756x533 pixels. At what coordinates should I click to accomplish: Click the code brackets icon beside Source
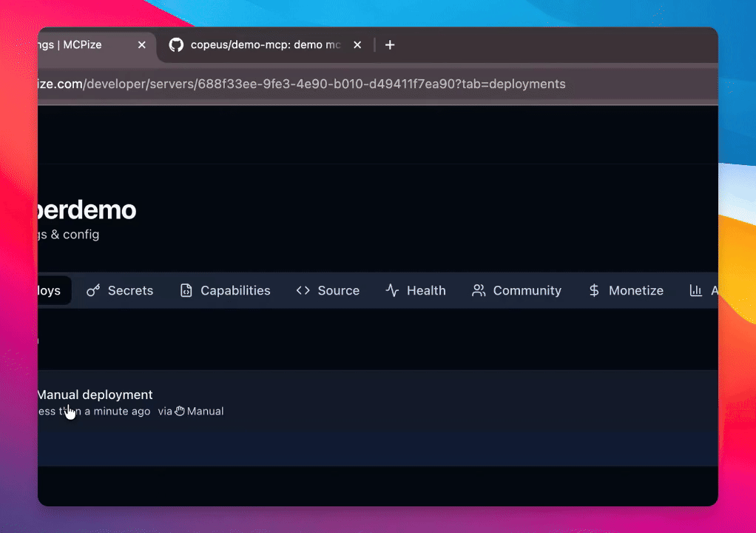coord(303,290)
